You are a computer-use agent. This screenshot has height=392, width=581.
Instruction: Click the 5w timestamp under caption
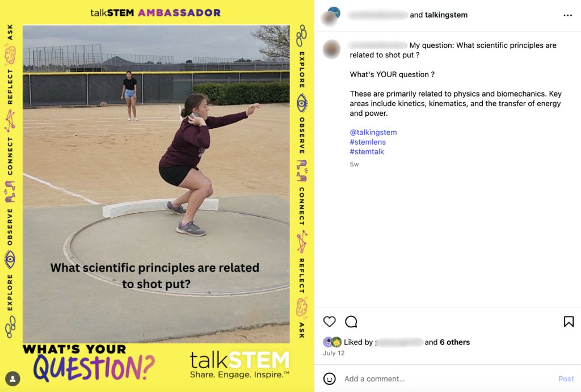(354, 164)
